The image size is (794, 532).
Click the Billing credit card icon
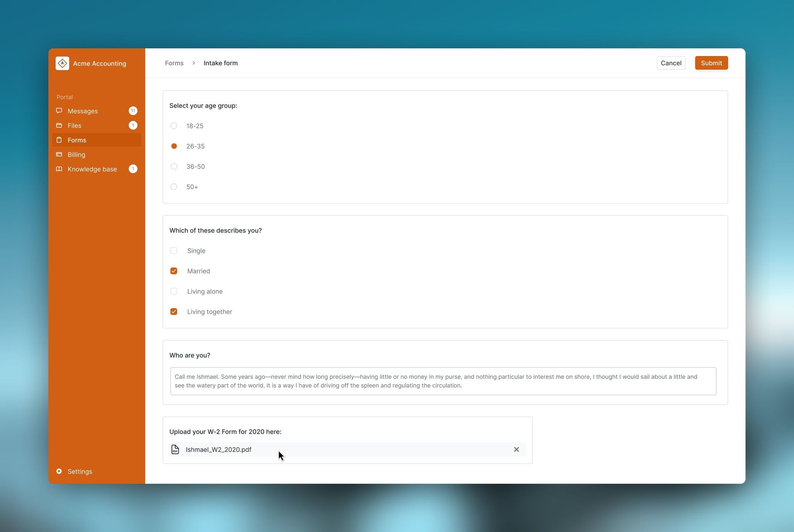pyautogui.click(x=59, y=154)
